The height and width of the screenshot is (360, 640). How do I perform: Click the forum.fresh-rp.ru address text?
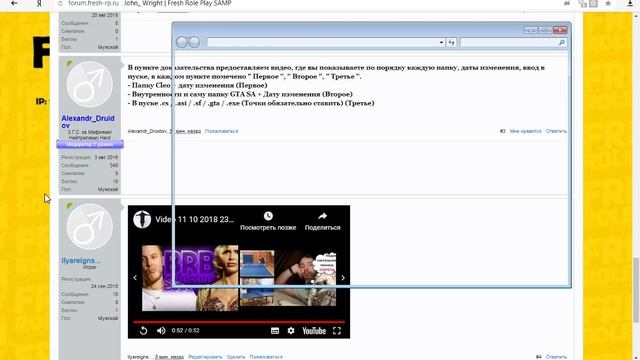pos(93,3)
